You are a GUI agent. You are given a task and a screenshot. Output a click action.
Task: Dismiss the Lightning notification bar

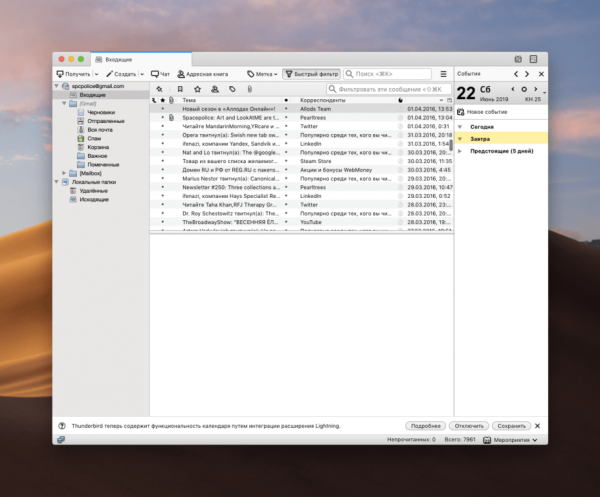tap(537, 426)
